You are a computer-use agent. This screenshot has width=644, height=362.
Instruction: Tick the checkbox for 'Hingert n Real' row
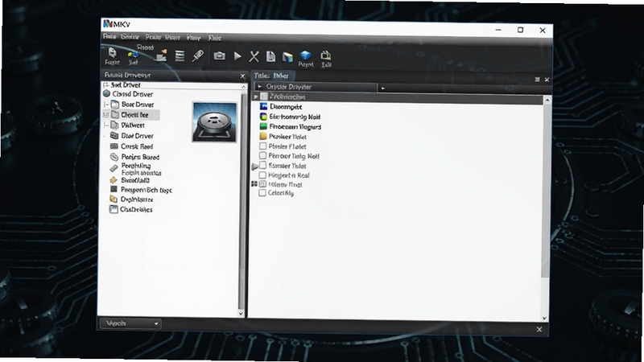click(x=263, y=175)
